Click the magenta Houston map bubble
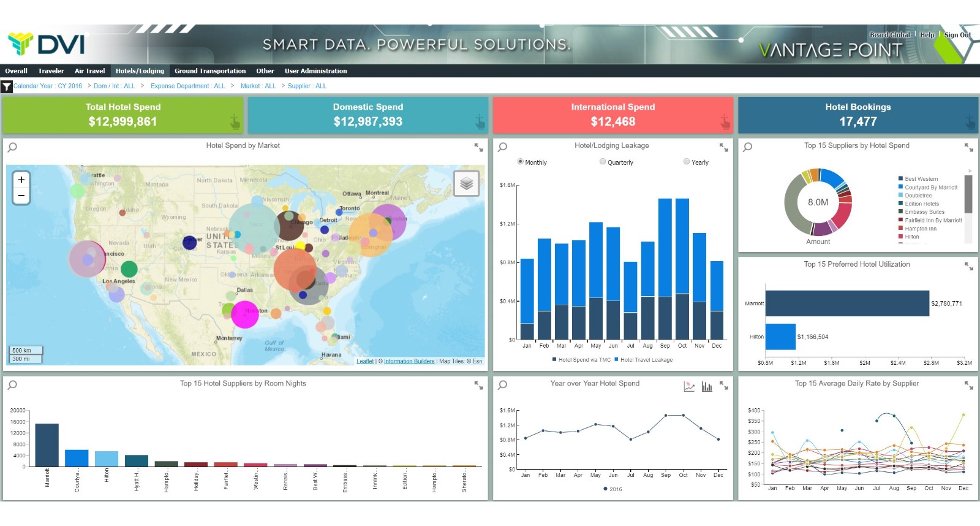Viewport: 980px width, 526px height. (x=245, y=314)
